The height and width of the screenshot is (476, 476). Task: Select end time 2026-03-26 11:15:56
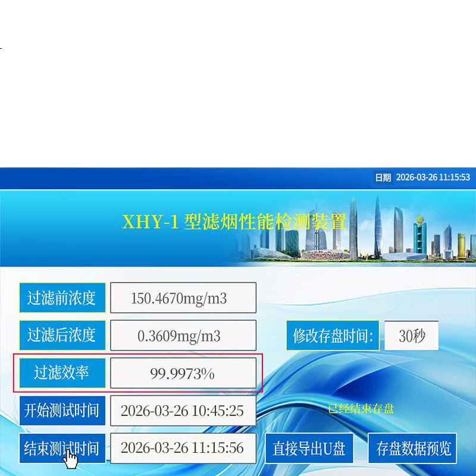pyautogui.click(x=183, y=449)
